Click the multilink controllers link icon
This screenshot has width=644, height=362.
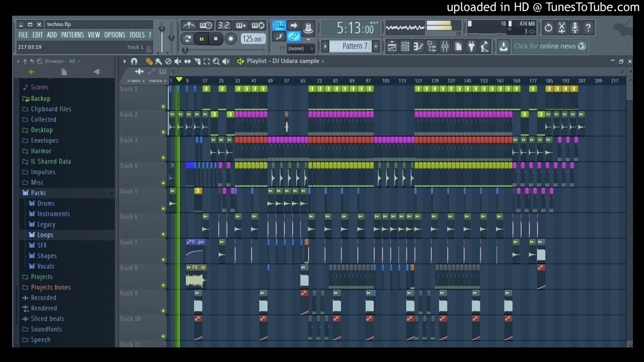tap(294, 37)
